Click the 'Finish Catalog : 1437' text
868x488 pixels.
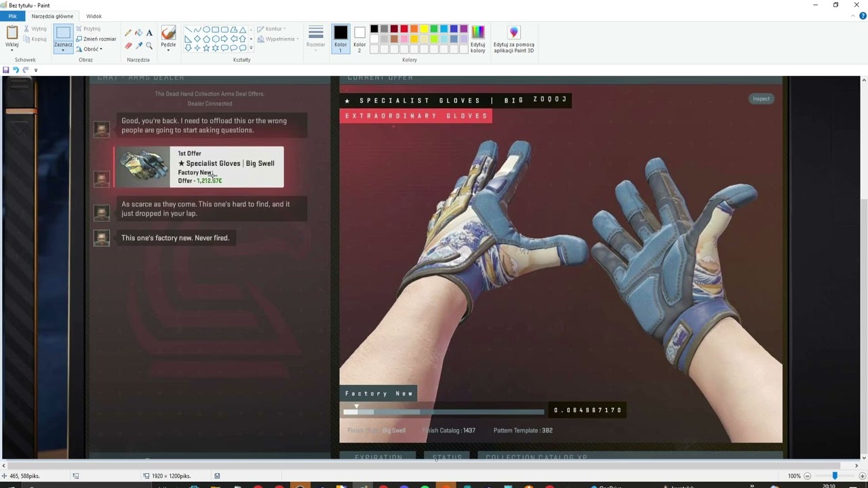click(448, 430)
